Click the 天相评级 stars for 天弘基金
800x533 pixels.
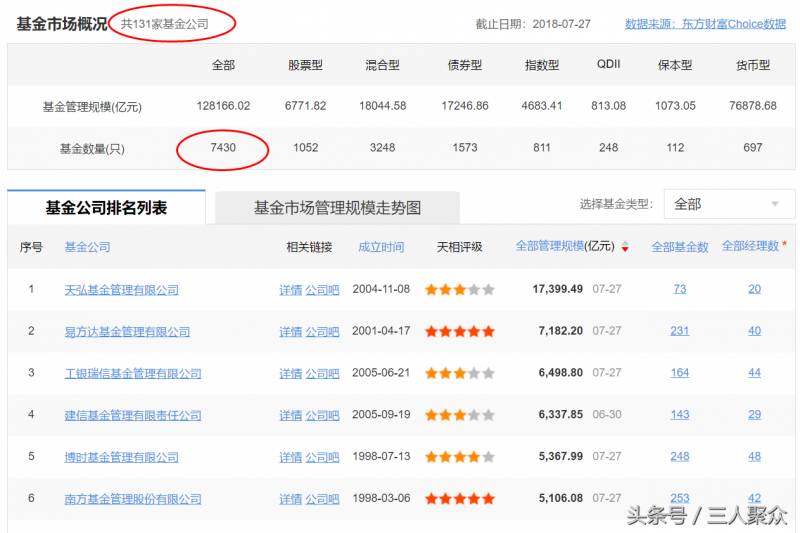click(460, 290)
